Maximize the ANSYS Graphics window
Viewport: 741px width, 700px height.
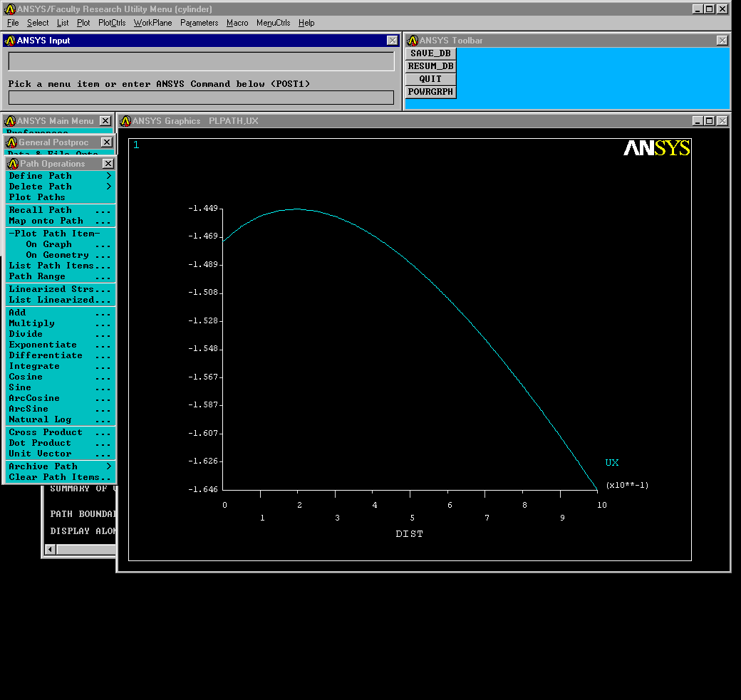(710, 121)
